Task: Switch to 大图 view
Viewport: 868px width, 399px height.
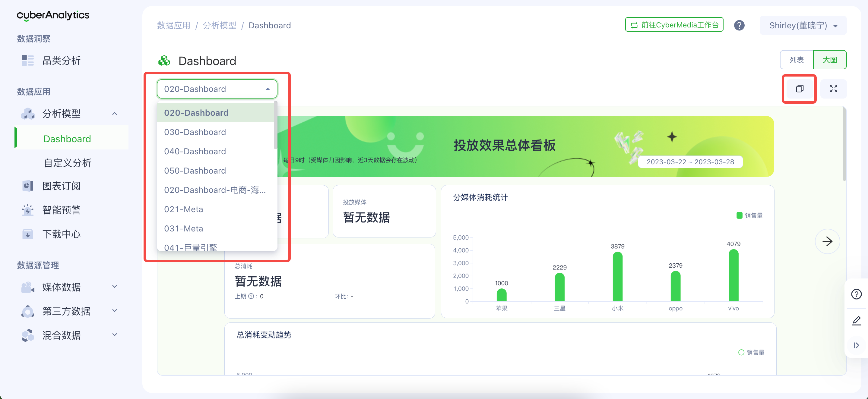Action: point(829,60)
